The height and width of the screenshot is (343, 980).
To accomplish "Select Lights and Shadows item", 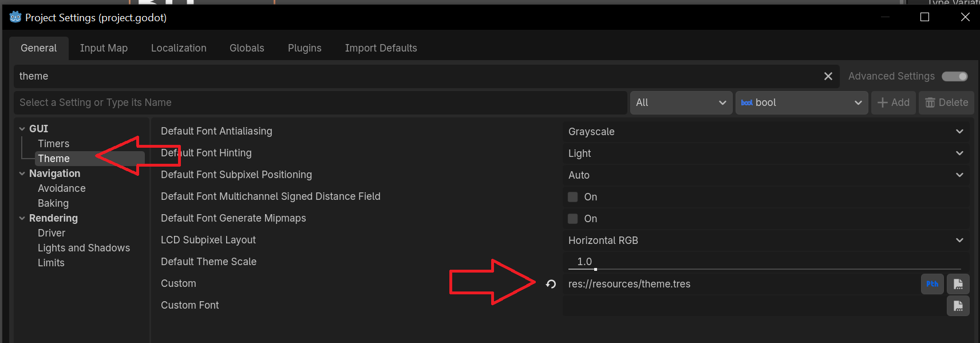I will pos(84,248).
